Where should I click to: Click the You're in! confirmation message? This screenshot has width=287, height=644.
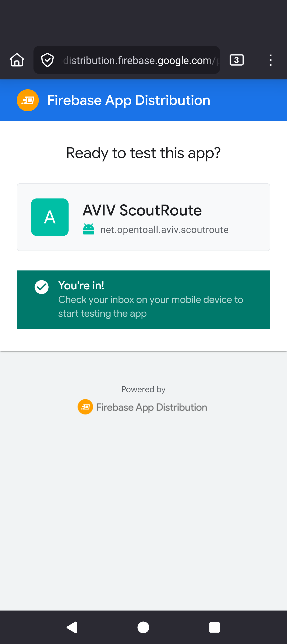[81, 285]
